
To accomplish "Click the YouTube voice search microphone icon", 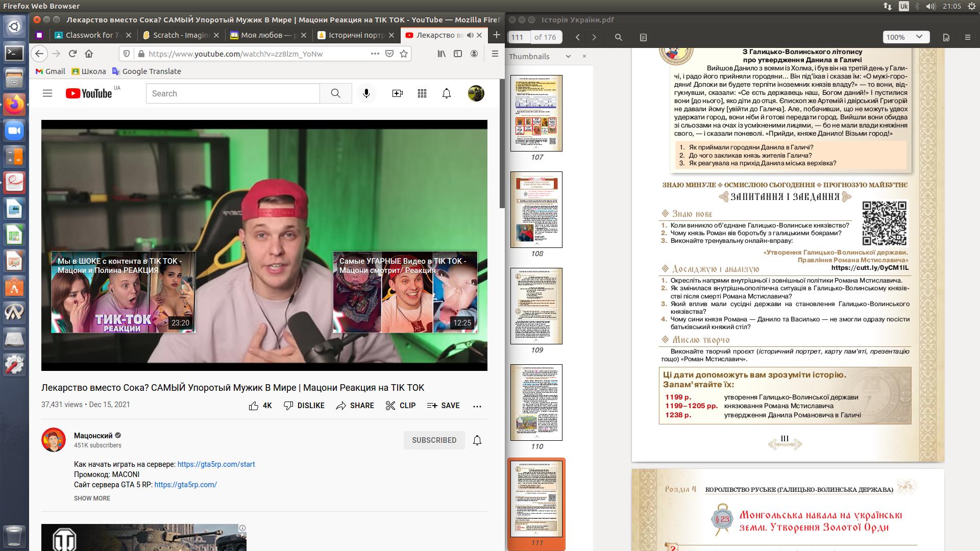I will click(366, 93).
